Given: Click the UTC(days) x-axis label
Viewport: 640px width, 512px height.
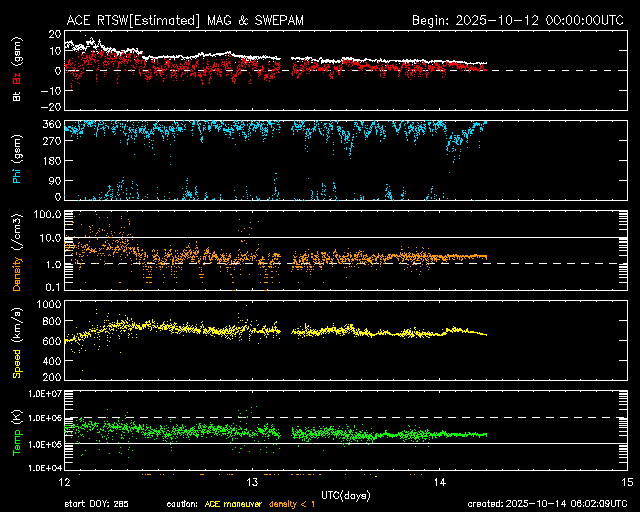Looking at the screenshot, I should coord(346,494).
